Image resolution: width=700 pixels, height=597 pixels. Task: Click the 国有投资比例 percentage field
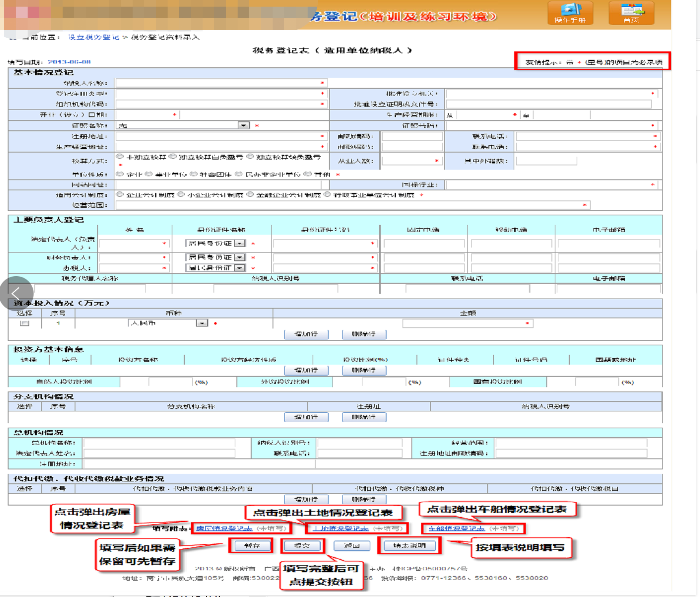[x=597, y=382]
